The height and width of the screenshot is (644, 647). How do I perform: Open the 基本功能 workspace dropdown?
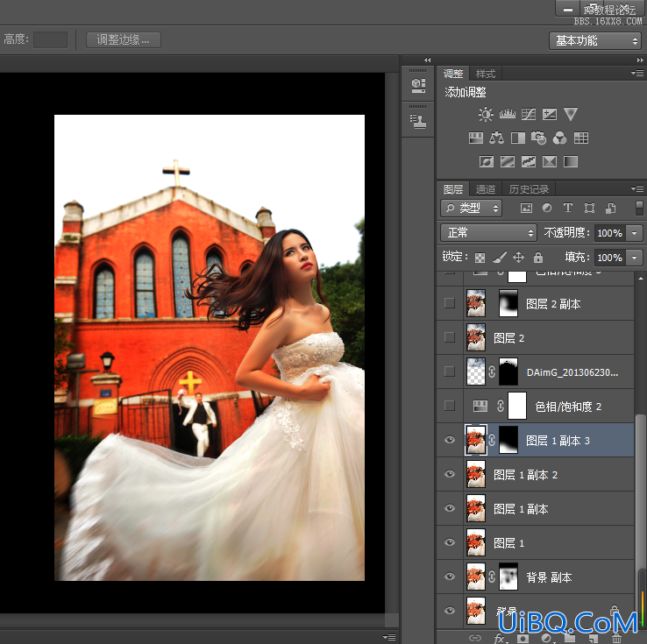(594, 40)
